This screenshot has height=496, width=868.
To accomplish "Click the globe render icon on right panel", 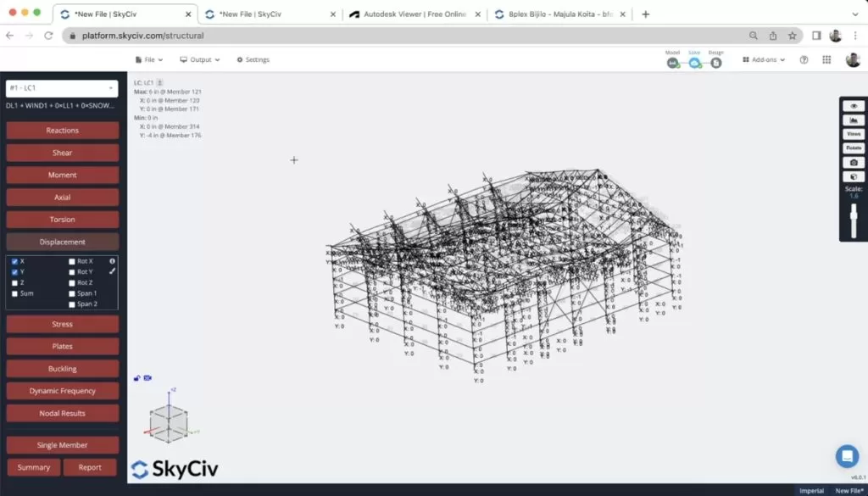I will coord(853,176).
